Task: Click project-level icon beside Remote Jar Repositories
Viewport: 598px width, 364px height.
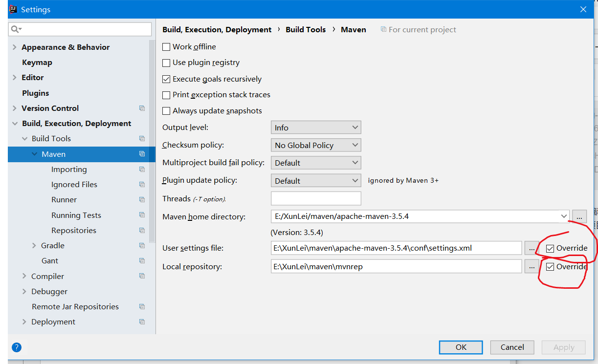Action: click(x=142, y=307)
